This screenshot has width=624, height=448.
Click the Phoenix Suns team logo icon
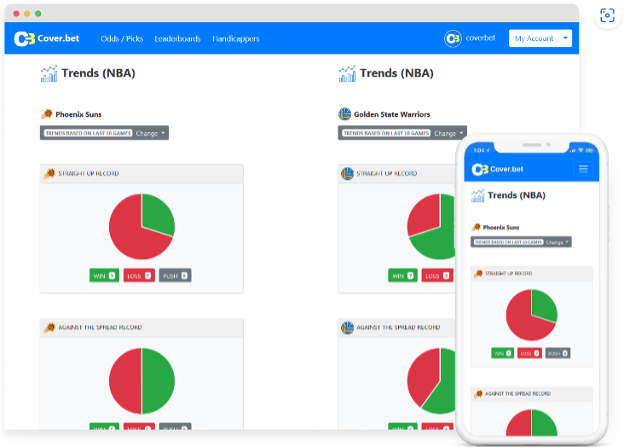(47, 114)
